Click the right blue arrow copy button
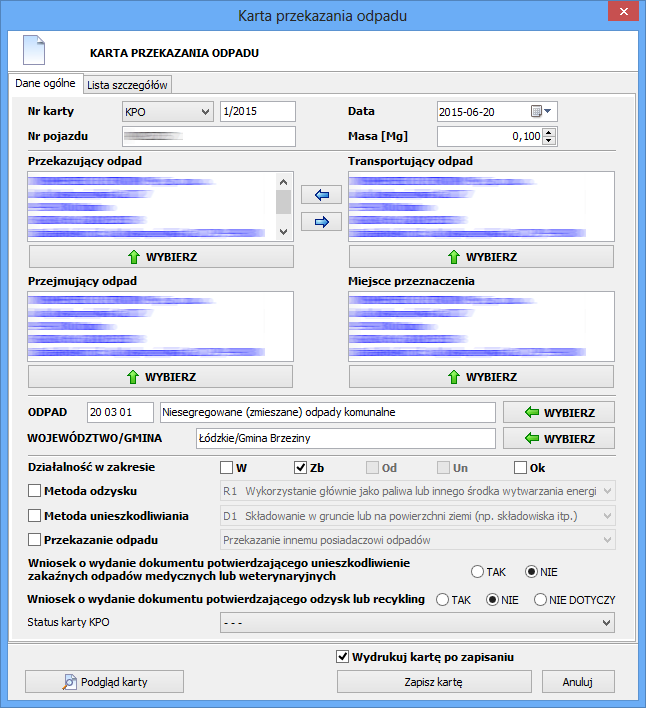This screenshot has width=646, height=708. click(x=321, y=221)
